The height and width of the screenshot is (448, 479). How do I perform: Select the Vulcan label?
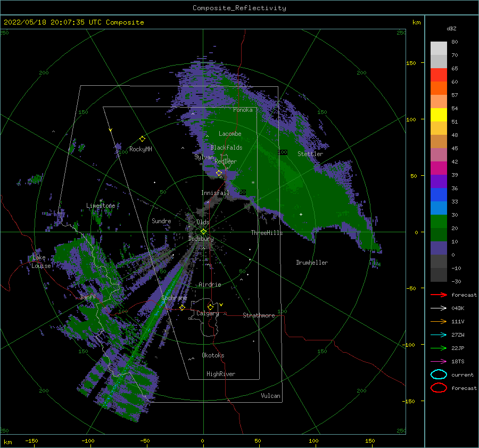pyautogui.click(x=270, y=396)
